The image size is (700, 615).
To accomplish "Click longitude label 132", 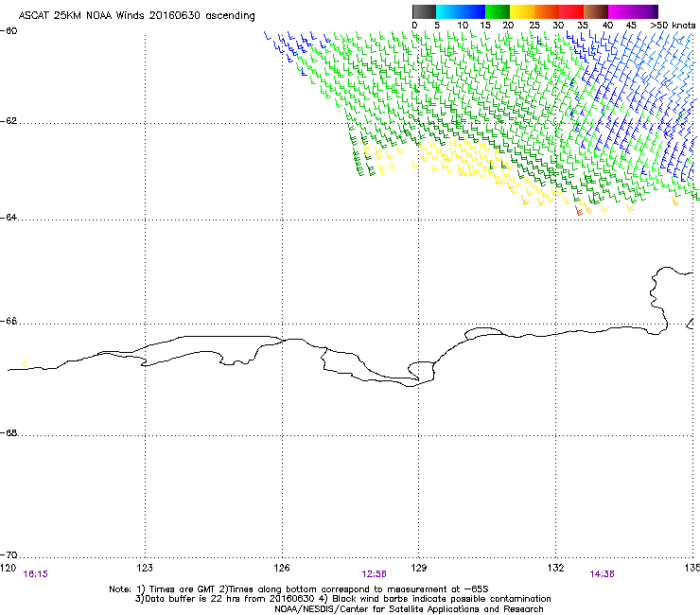I will click(x=556, y=568).
